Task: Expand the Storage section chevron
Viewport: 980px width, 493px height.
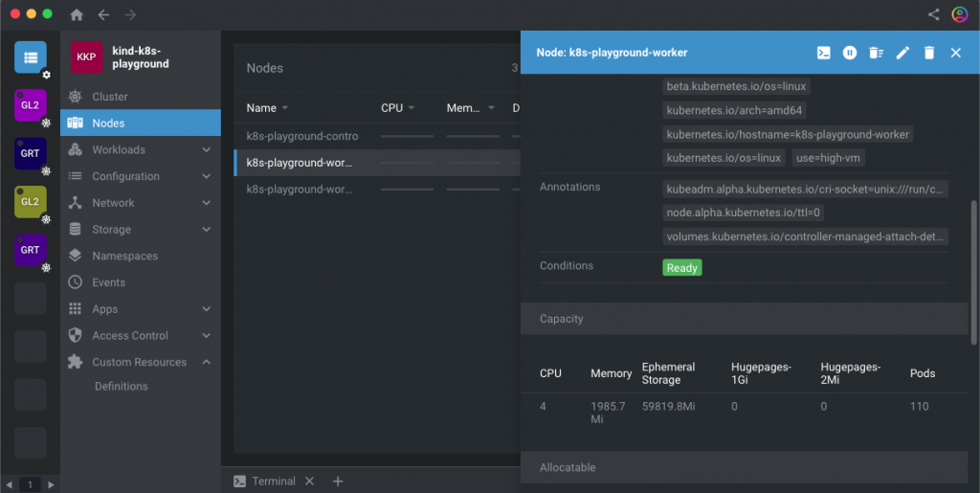Action: (x=206, y=230)
